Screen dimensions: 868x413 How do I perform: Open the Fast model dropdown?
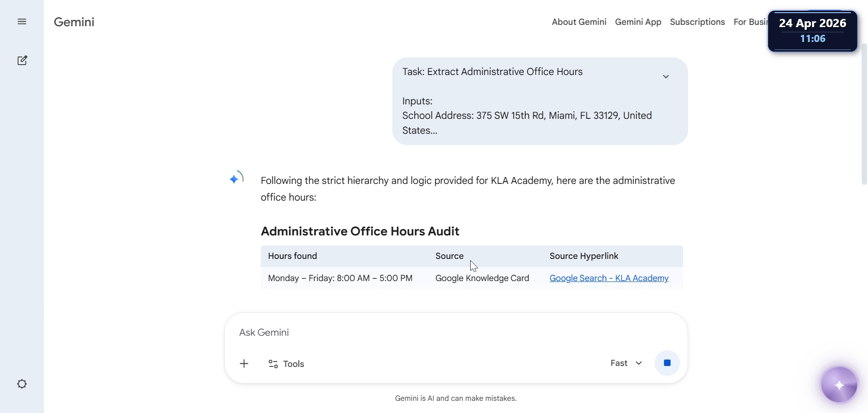(626, 363)
